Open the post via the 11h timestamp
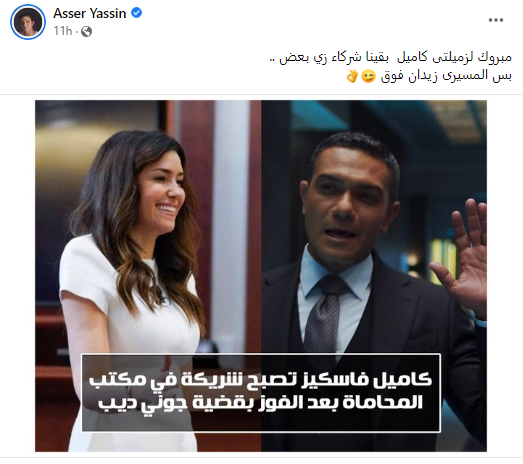 click(63, 31)
